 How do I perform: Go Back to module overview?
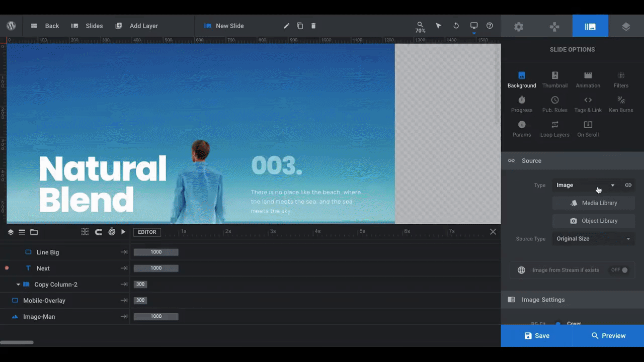tap(45, 26)
